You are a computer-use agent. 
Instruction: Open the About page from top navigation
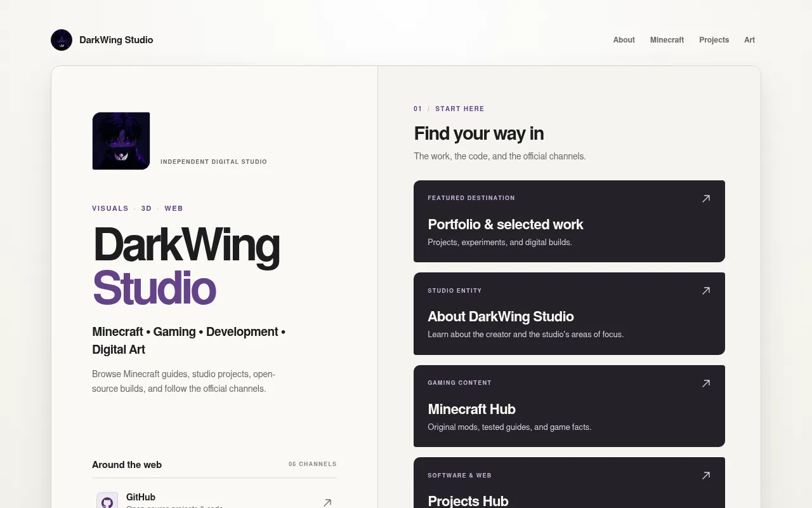[x=624, y=40]
